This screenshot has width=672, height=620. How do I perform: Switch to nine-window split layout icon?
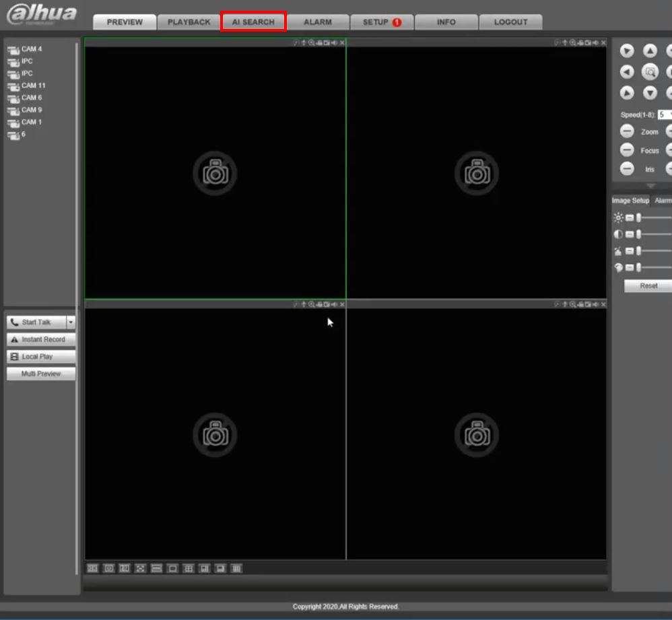[236, 569]
